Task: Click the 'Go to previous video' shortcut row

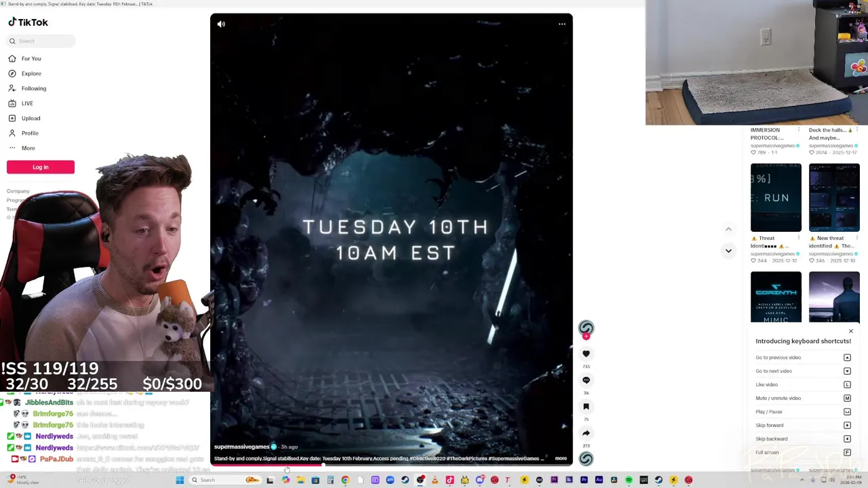Action: (803, 357)
